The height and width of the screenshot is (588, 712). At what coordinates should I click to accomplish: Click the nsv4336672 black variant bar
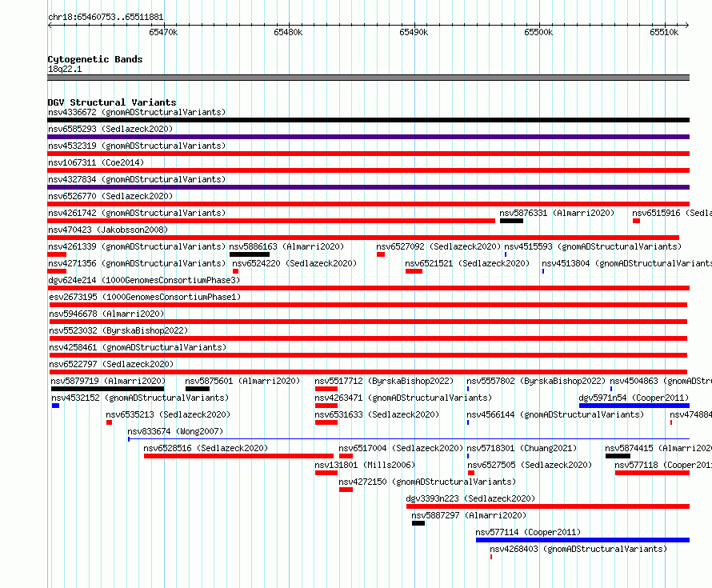tap(368, 120)
